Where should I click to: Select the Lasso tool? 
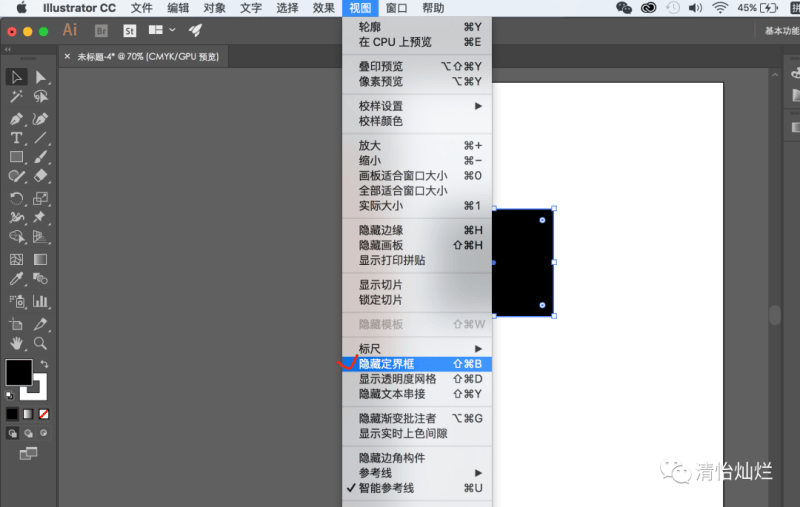[40, 96]
